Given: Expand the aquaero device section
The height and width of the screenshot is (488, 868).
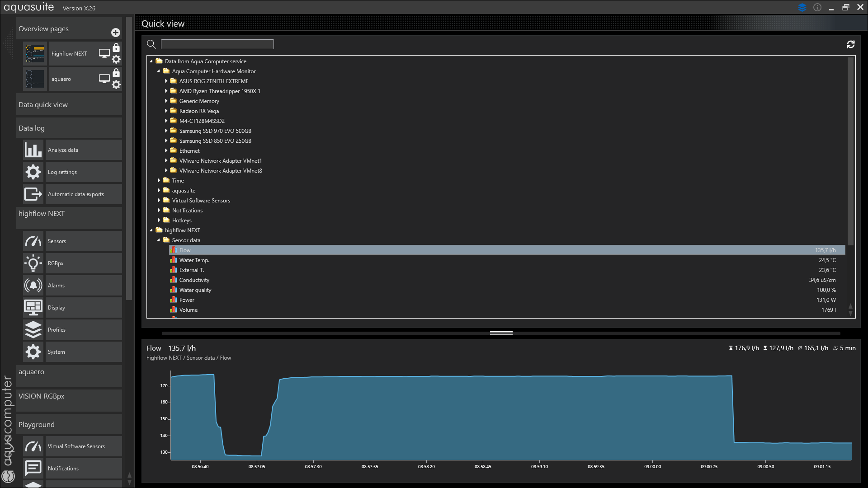Looking at the screenshot, I should coord(69,376).
